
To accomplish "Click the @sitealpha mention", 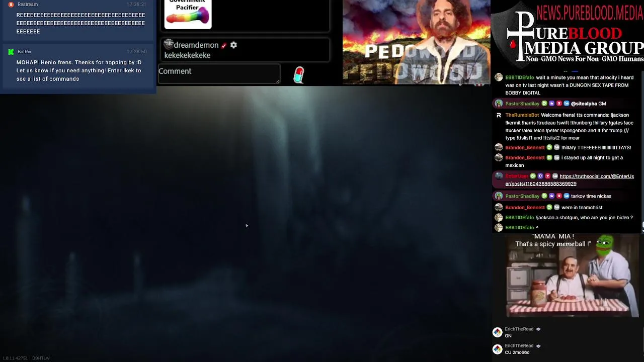I will click(x=584, y=104).
